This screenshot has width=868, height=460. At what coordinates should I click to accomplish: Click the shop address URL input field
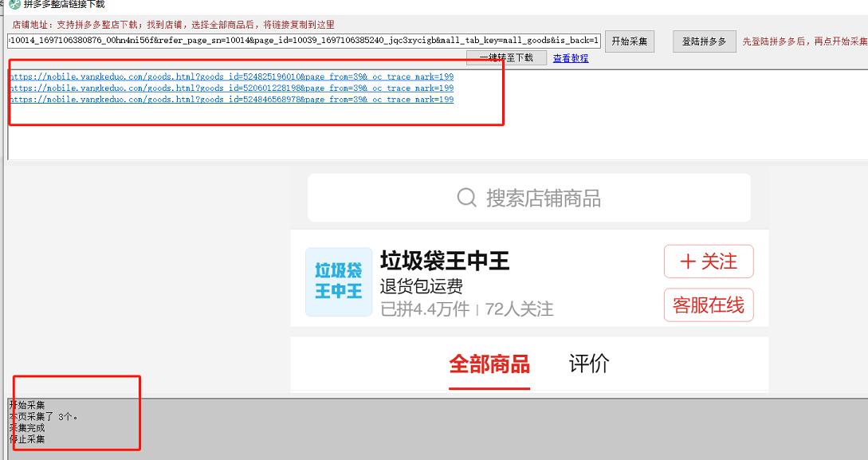coord(304,41)
